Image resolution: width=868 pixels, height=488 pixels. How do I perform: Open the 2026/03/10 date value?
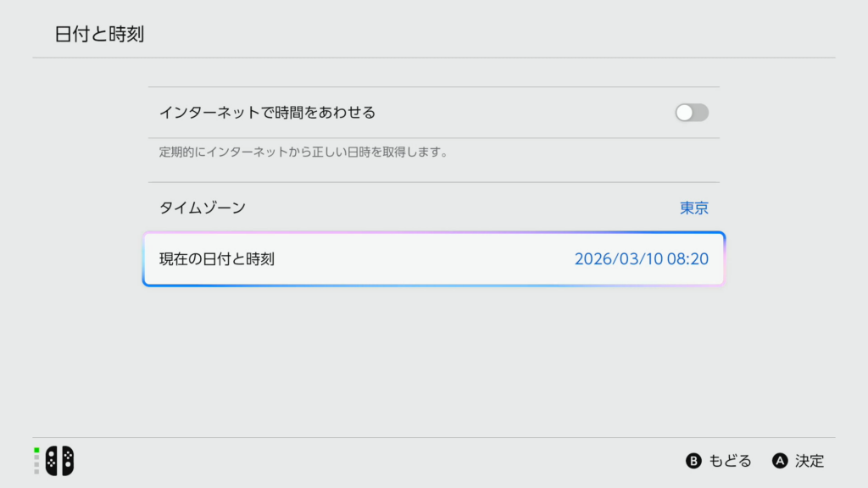(612, 259)
